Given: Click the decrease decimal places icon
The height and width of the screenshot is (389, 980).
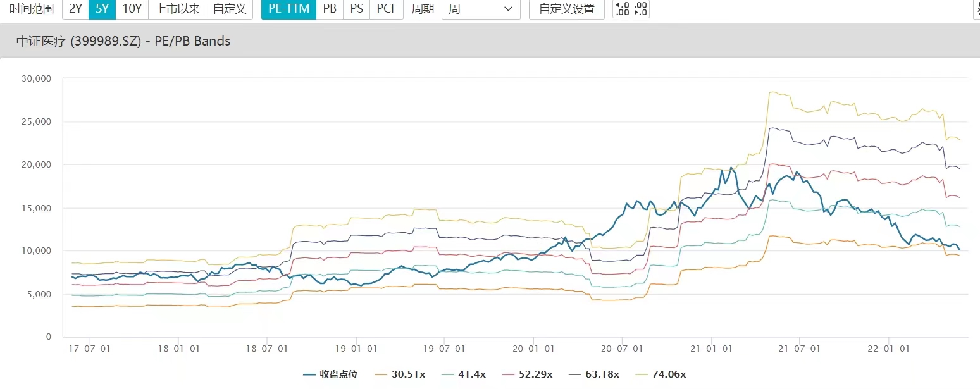Looking at the screenshot, I should pyautogui.click(x=640, y=9).
